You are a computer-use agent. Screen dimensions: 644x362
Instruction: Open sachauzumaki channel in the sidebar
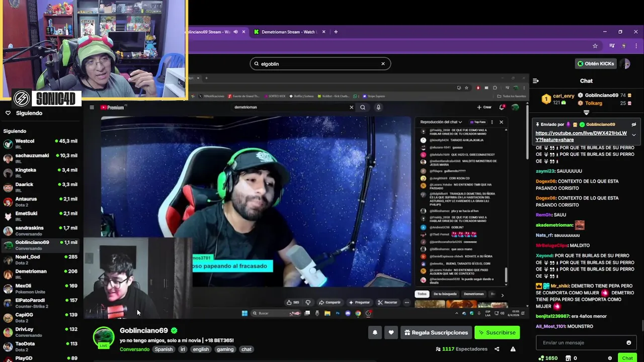pyautogui.click(x=41, y=158)
